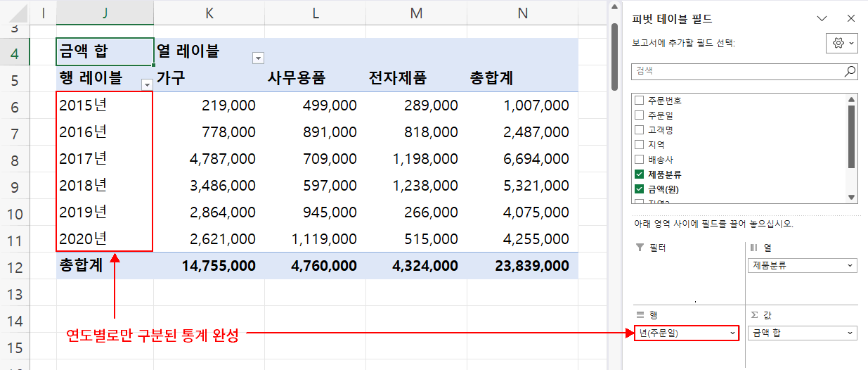Open the 행 레이블 filter dropdown
The image size is (868, 370).
tap(147, 84)
